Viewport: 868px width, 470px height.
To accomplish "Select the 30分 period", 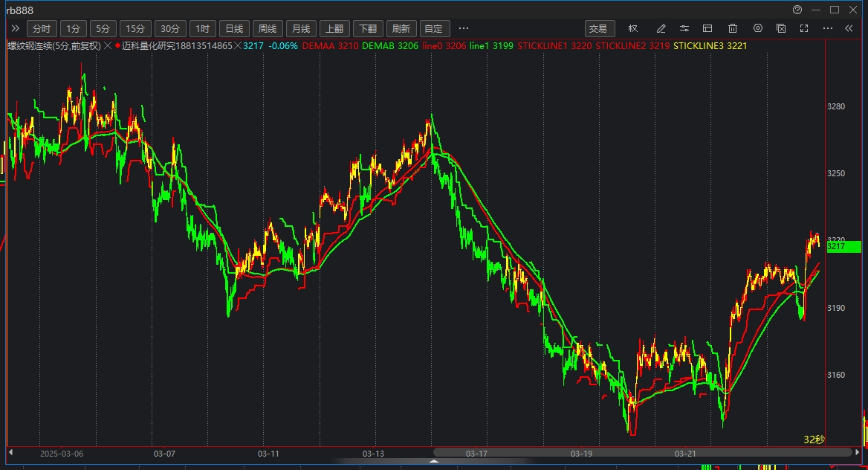I will pyautogui.click(x=170, y=29).
